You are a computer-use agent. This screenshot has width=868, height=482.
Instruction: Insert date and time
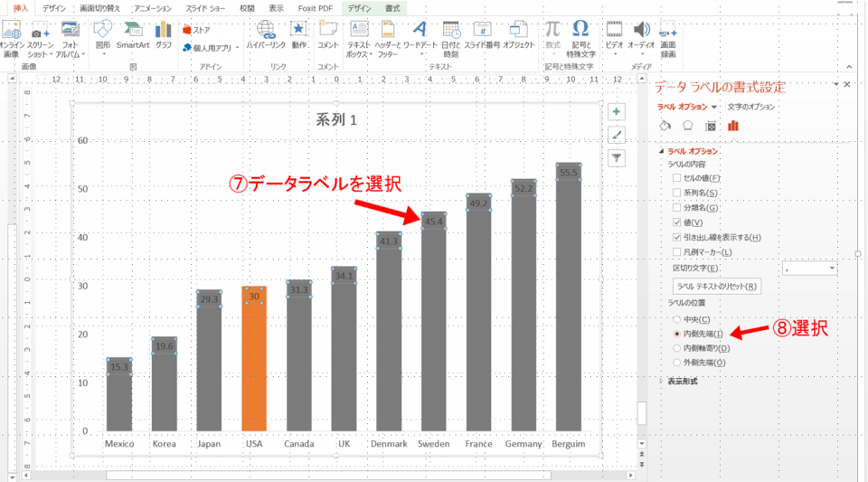[450, 39]
